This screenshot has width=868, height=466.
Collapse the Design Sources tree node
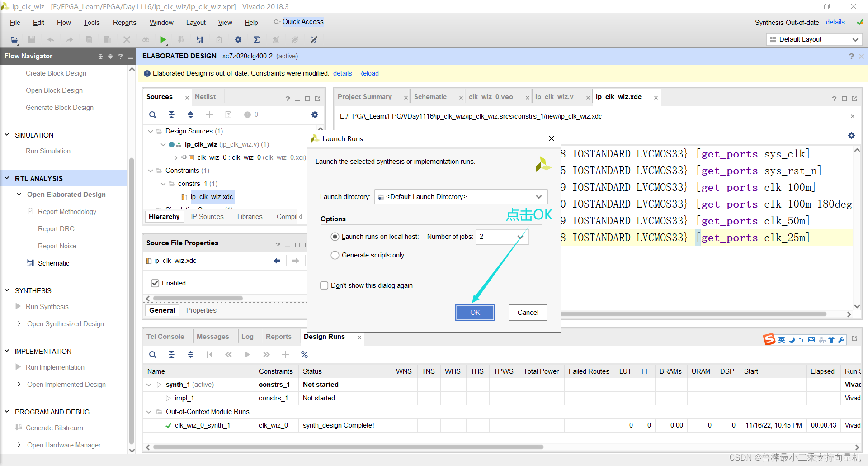coord(151,131)
